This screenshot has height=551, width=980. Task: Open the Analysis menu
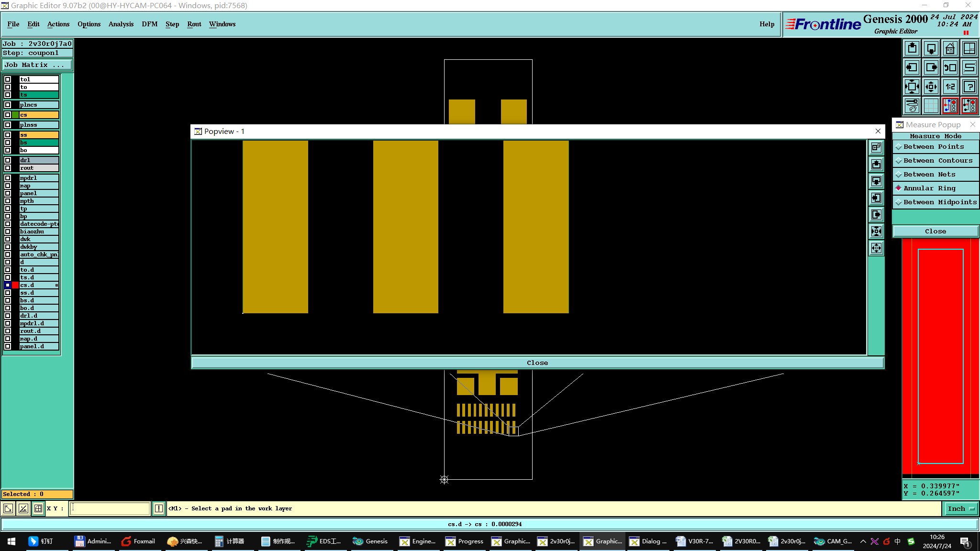click(x=121, y=24)
